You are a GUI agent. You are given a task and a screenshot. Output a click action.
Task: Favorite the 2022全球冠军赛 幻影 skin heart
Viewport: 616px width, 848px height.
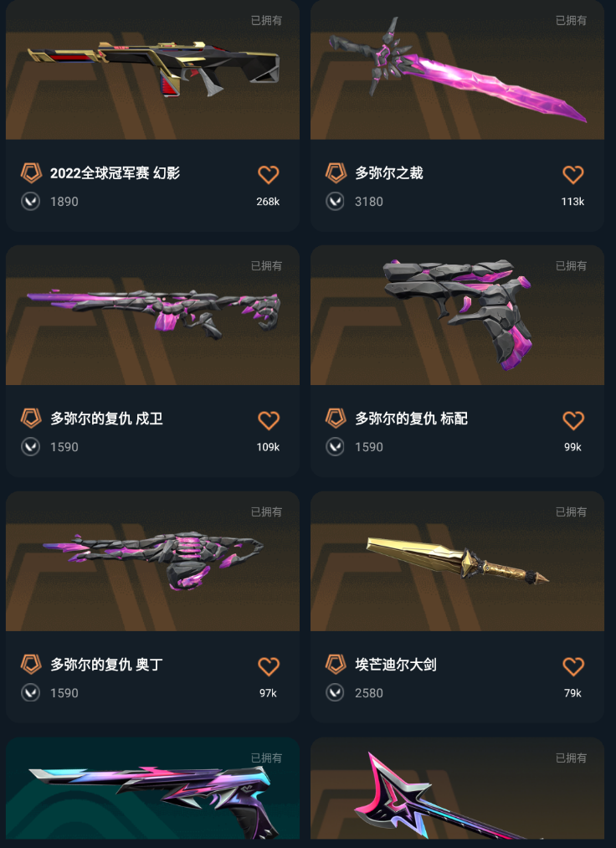pyautogui.click(x=269, y=175)
